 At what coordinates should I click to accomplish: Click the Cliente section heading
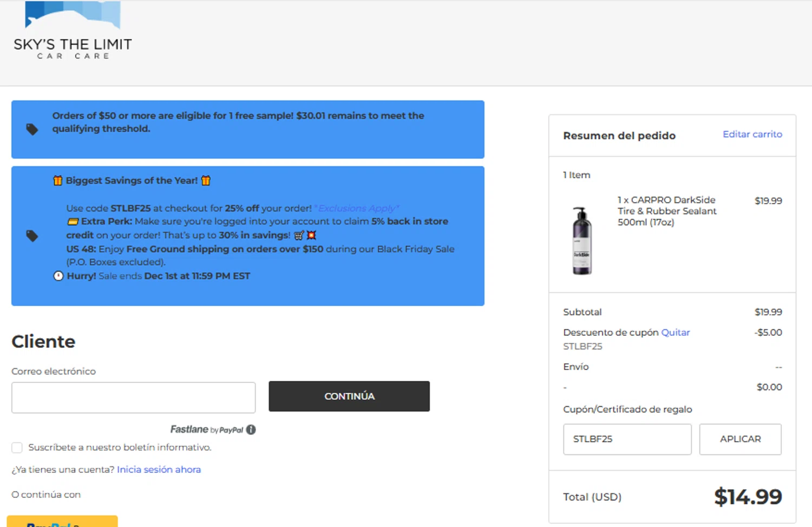tap(43, 342)
